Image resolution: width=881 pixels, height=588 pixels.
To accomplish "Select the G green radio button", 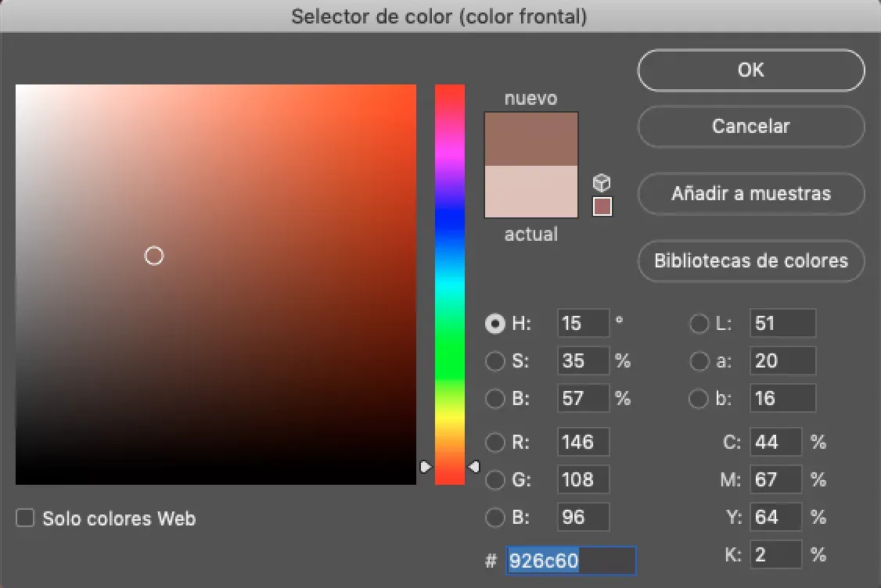I will pos(495,480).
